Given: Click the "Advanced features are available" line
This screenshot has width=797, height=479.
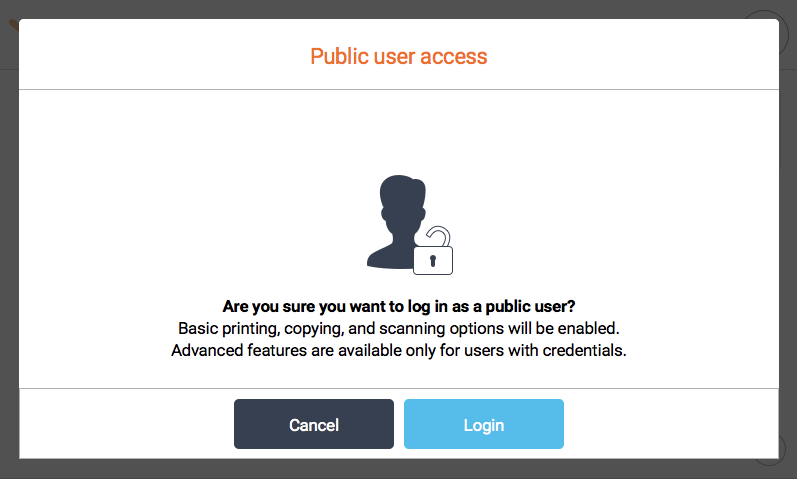Looking at the screenshot, I should 398,350.
